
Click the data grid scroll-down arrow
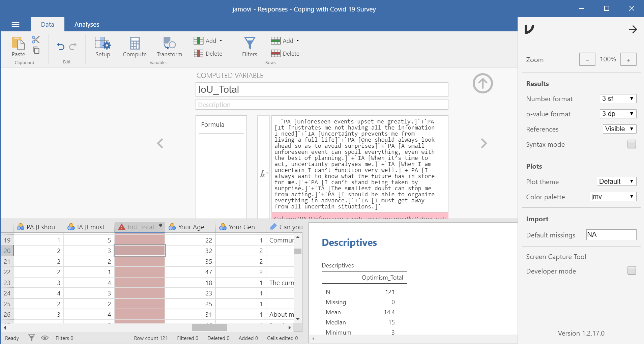(298, 319)
